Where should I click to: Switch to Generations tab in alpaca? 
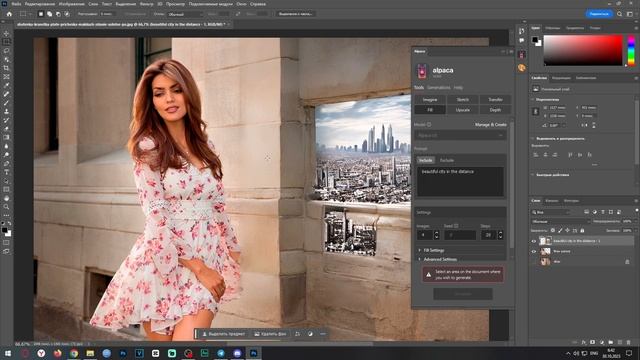pyautogui.click(x=438, y=87)
